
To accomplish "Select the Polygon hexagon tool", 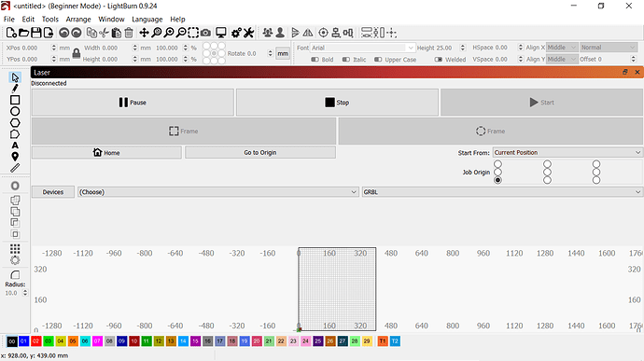I will 15,123.
